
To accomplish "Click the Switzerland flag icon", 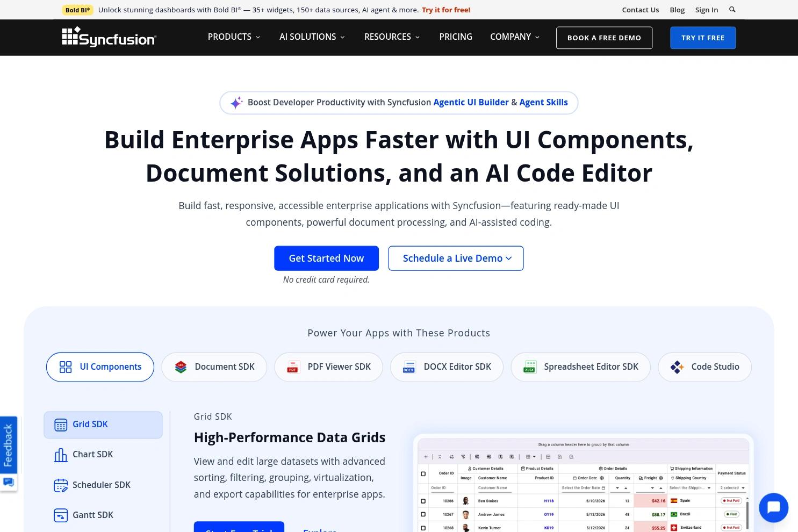I will (674, 528).
